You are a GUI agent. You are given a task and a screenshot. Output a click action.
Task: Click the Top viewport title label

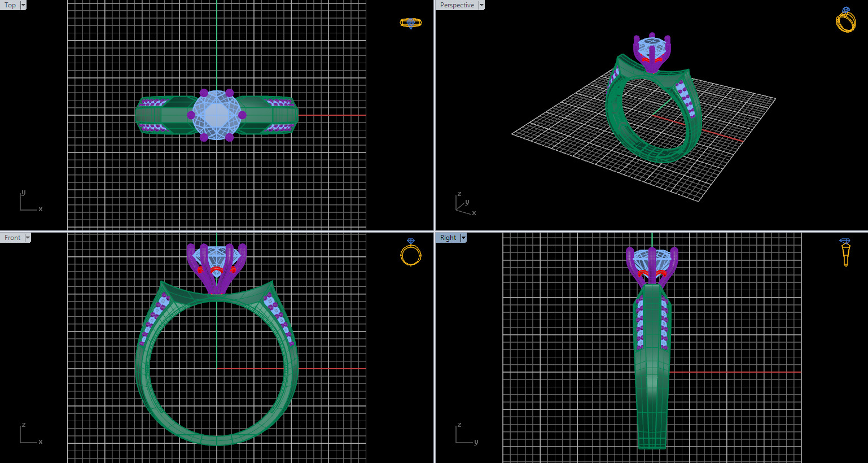10,5
